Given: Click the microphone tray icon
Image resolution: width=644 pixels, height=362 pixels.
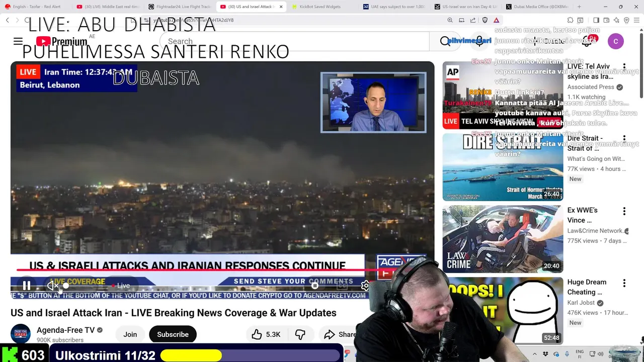Looking at the screenshot, I should pyautogui.click(x=567, y=354).
